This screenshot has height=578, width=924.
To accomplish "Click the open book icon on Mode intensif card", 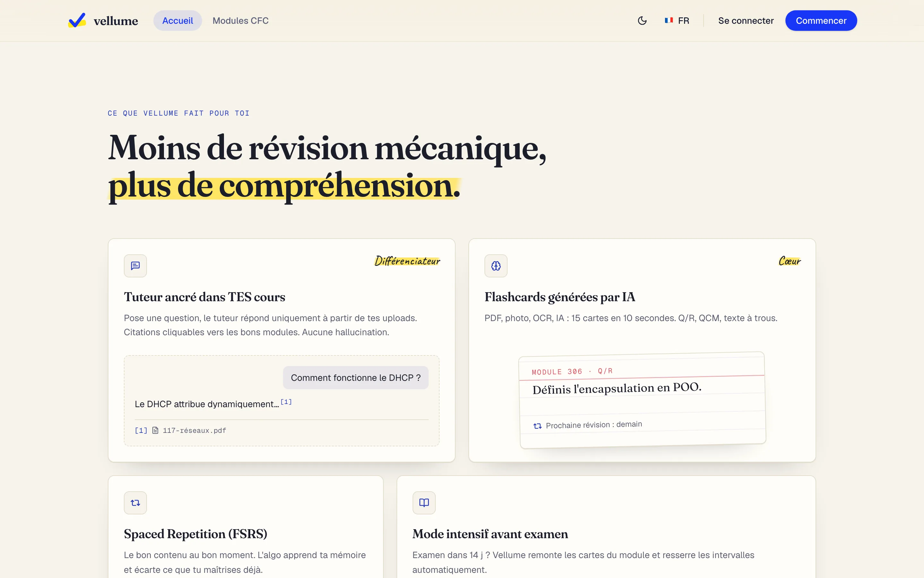I will point(424,503).
